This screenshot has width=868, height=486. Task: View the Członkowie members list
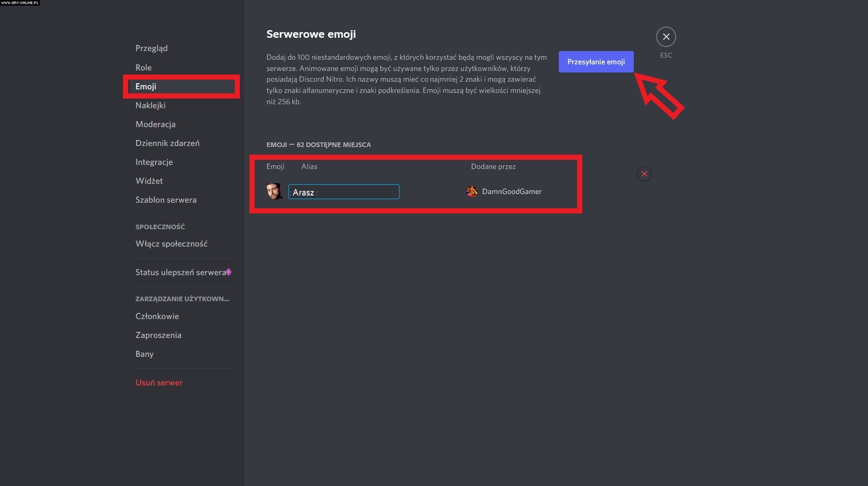157,316
